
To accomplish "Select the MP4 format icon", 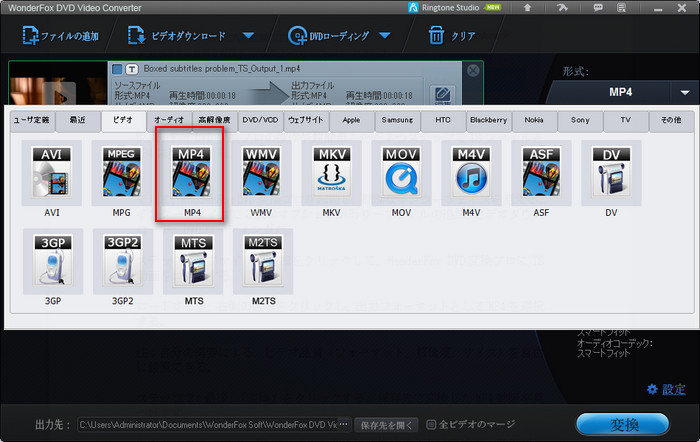I will [x=192, y=173].
